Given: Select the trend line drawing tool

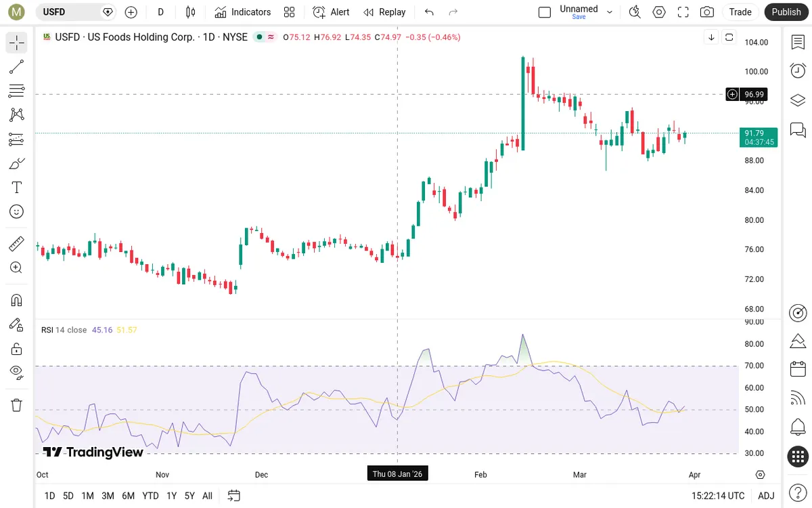Looking at the screenshot, I should (x=17, y=66).
